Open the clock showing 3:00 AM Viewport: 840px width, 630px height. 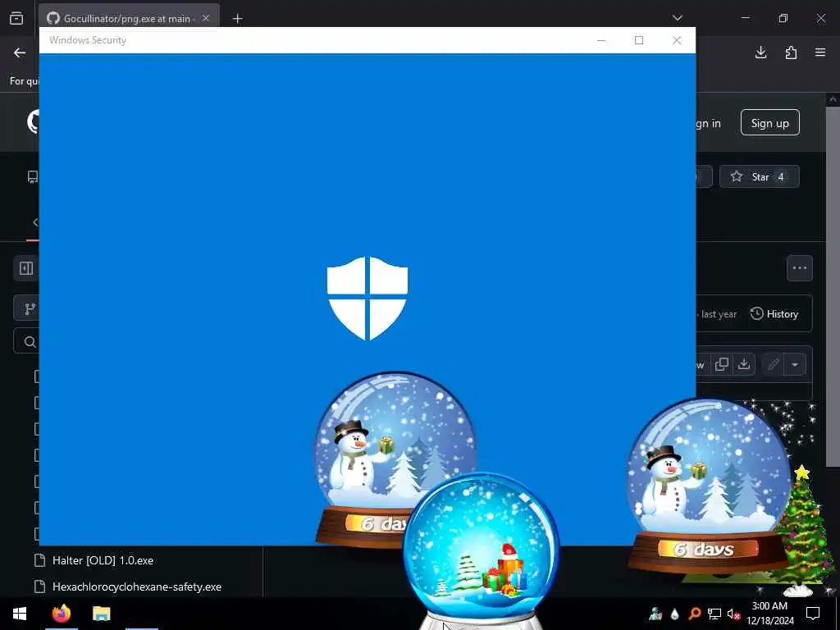coord(769,614)
